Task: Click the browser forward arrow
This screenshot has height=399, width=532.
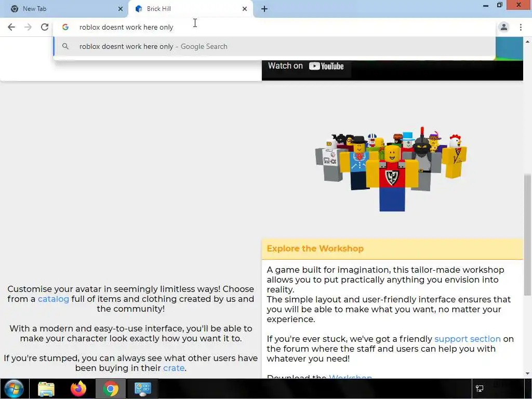Action: (x=28, y=27)
